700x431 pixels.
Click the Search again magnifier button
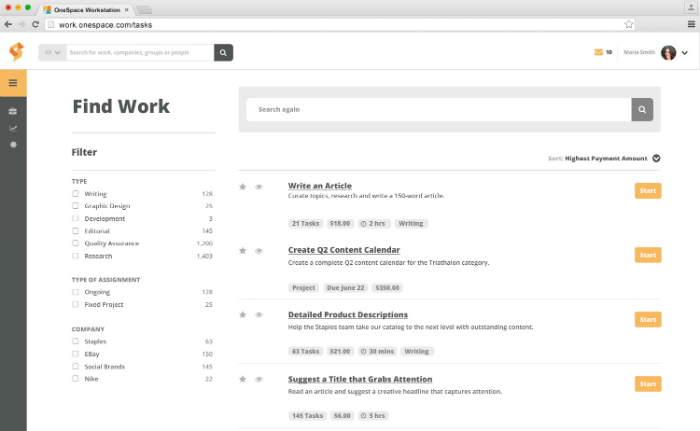coord(642,109)
